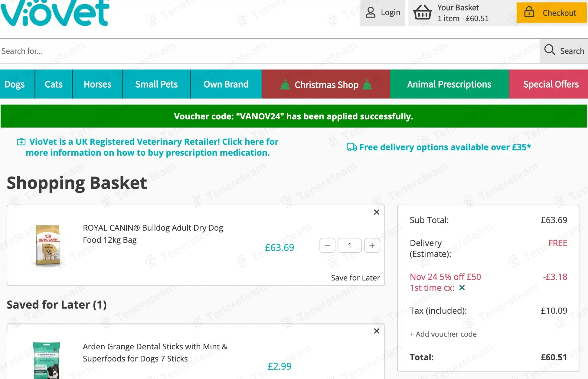This screenshot has width=588, height=379.
Task: Click the VioVet logo
Action: 55,13
